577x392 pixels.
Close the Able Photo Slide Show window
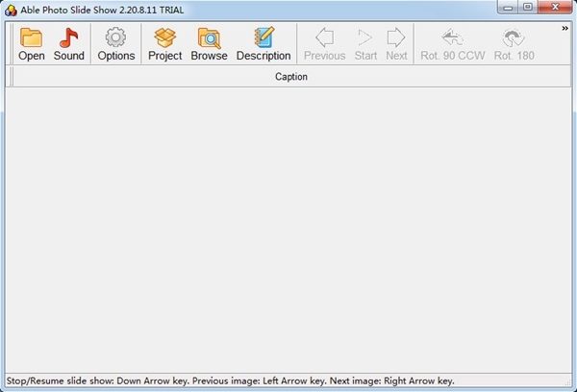click(x=555, y=7)
